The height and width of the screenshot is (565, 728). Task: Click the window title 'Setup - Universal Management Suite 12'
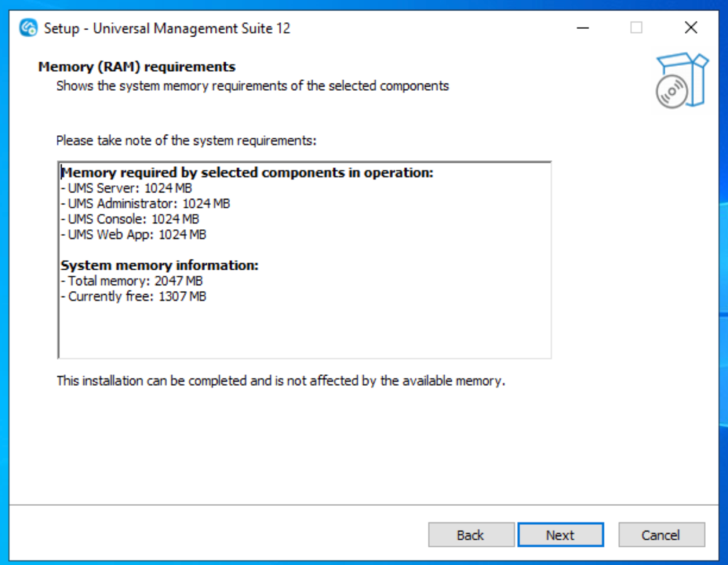(167, 28)
